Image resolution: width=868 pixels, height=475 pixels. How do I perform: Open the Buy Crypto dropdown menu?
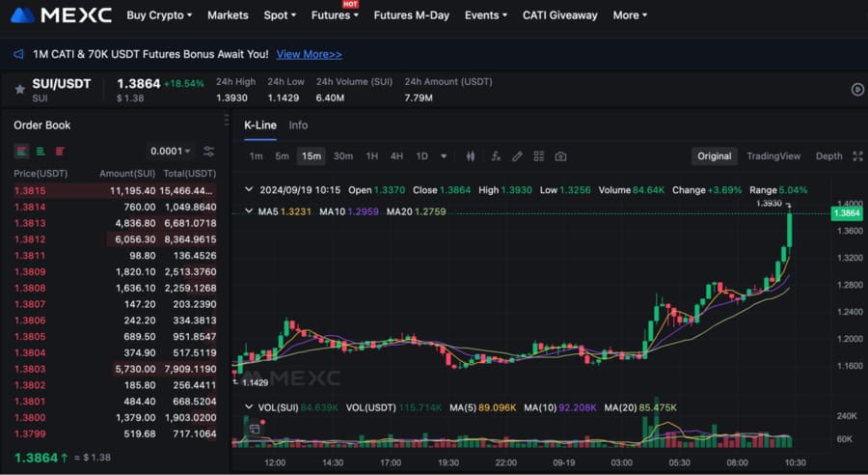tap(159, 15)
